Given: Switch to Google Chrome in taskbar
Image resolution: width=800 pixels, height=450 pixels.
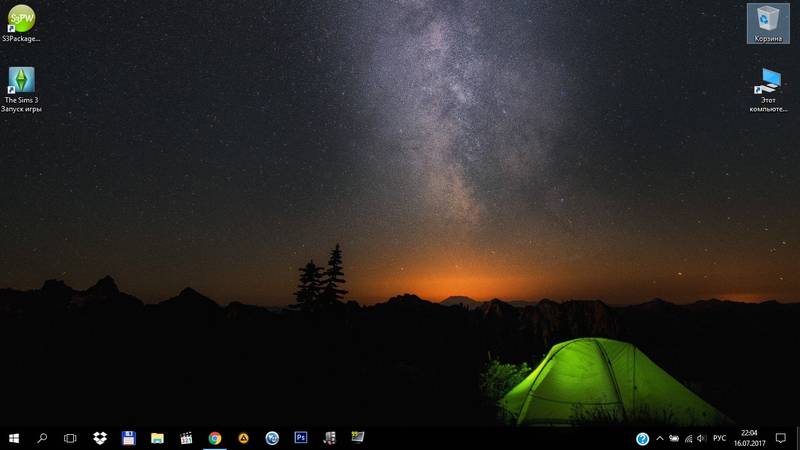Looking at the screenshot, I should 214,438.
